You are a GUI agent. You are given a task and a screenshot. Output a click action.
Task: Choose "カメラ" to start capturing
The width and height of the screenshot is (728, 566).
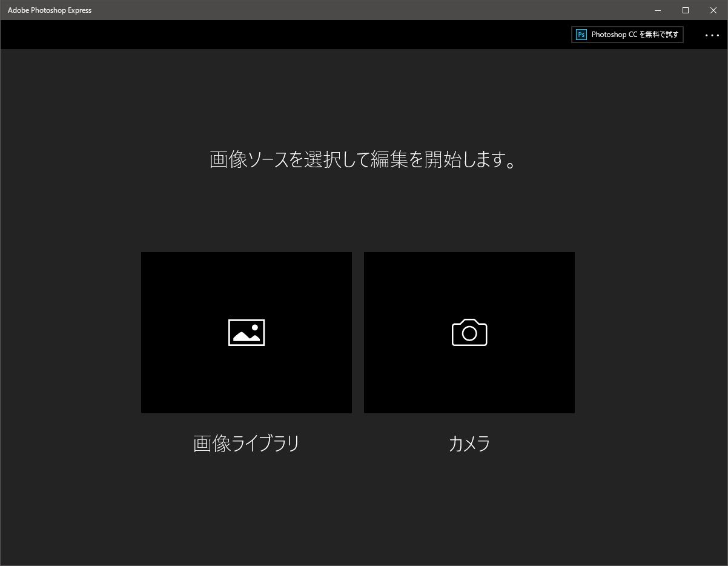469,443
